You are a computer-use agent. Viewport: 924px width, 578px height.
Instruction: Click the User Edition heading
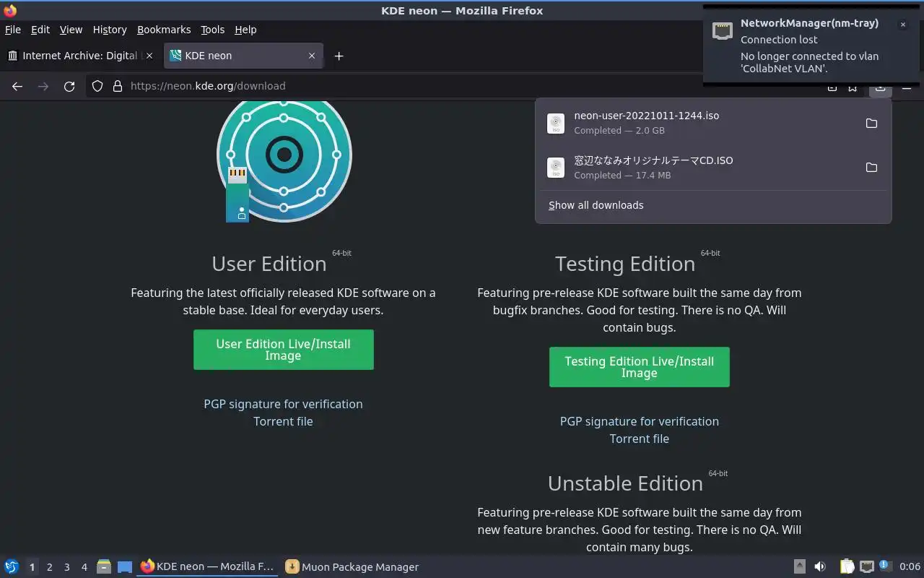(x=269, y=264)
